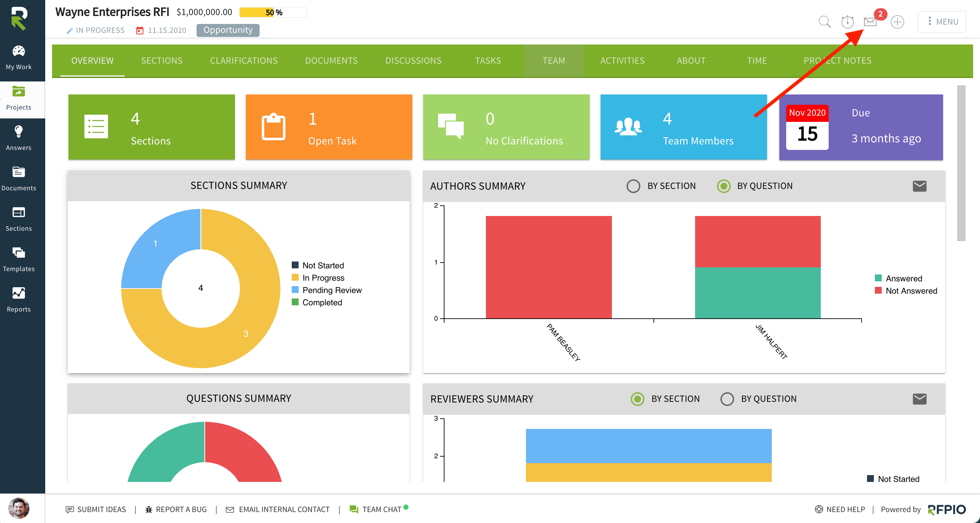
Task: Select By Question in Authors Summary
Action: [723, 186]
